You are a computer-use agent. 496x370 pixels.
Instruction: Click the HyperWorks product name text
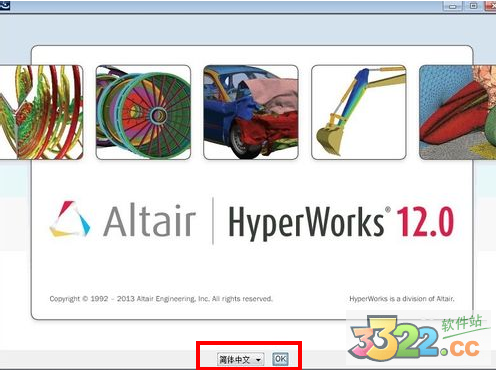tap(306, 222)
